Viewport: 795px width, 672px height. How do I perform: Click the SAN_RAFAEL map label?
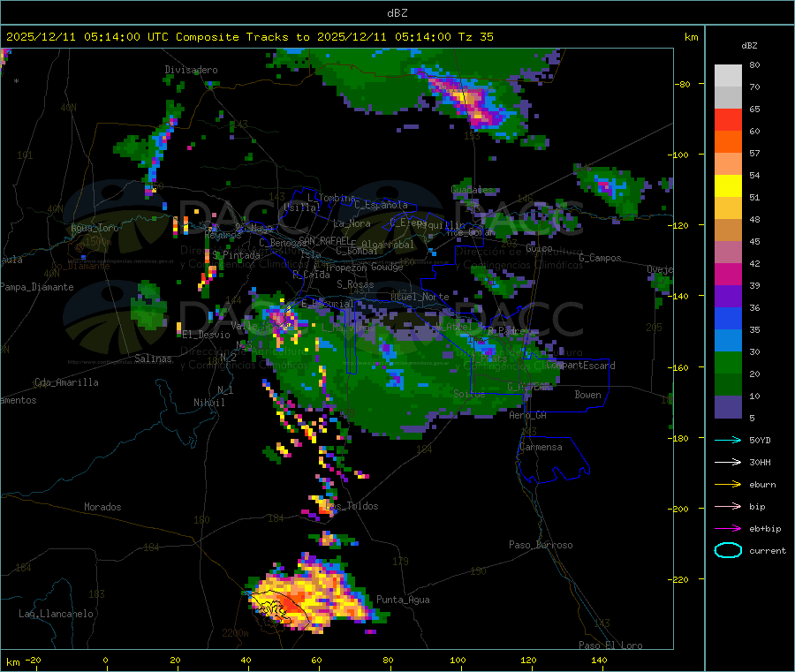pyautogui.click(x=324, y=240)
